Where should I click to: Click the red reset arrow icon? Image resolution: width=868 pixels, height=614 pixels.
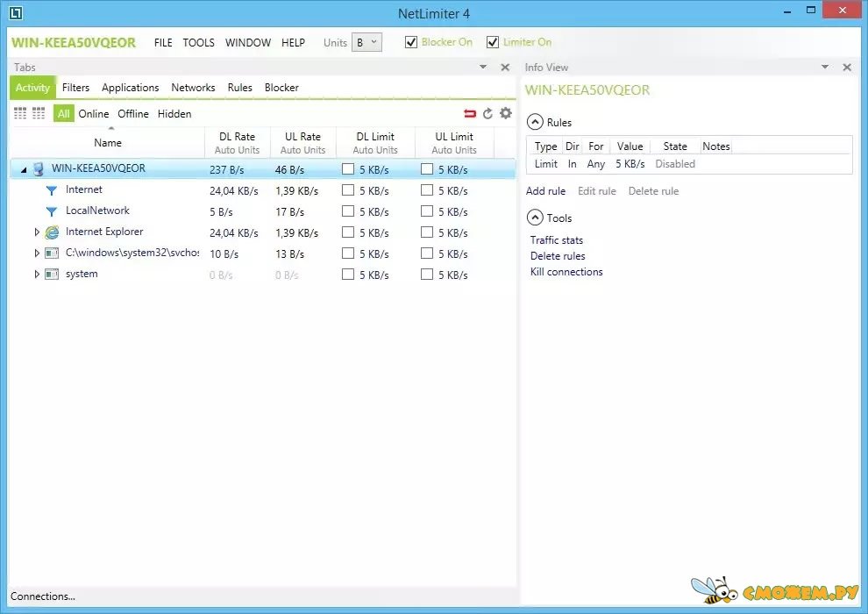click(470, 113)
